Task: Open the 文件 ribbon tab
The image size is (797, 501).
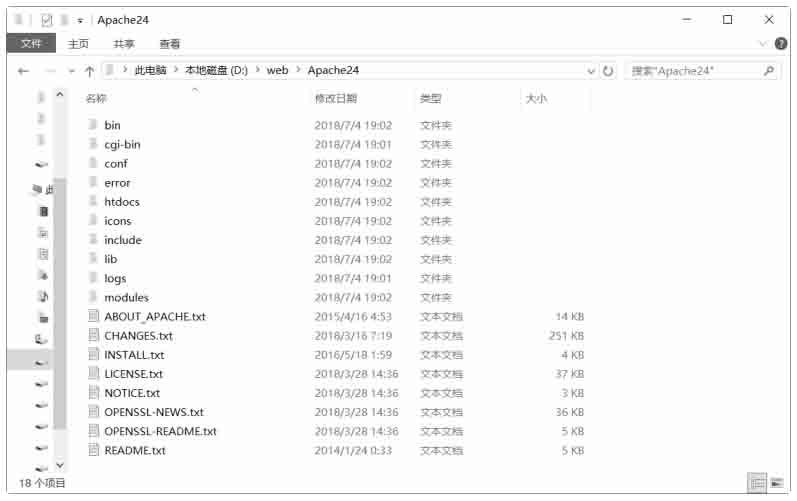Action: pyautogui.click(x=31, y=44)
